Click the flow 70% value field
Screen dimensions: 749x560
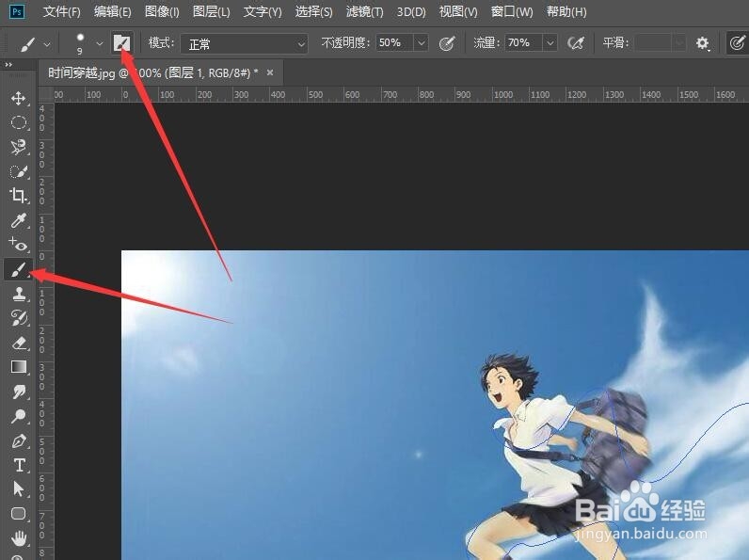(x=523, y=43)
